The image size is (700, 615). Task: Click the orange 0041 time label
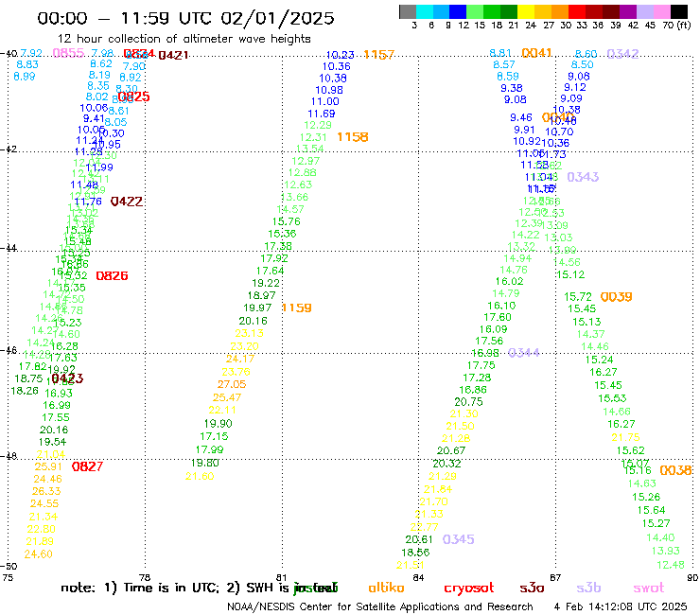537,53
